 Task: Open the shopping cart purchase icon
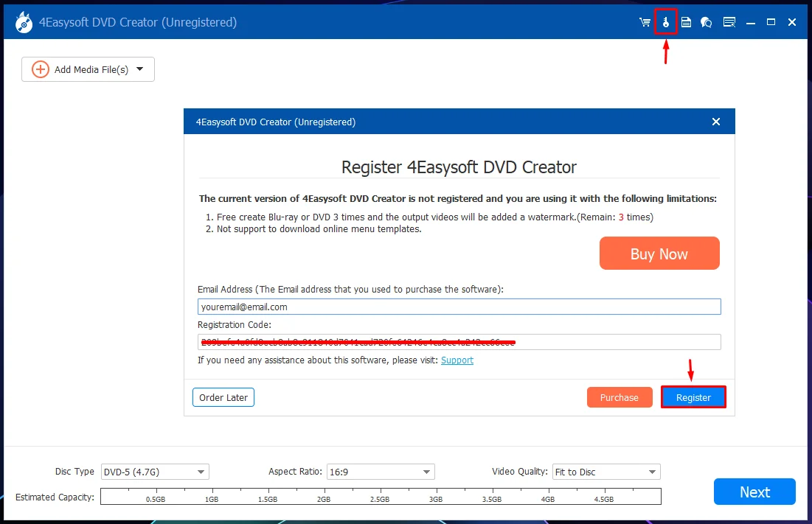645,22
